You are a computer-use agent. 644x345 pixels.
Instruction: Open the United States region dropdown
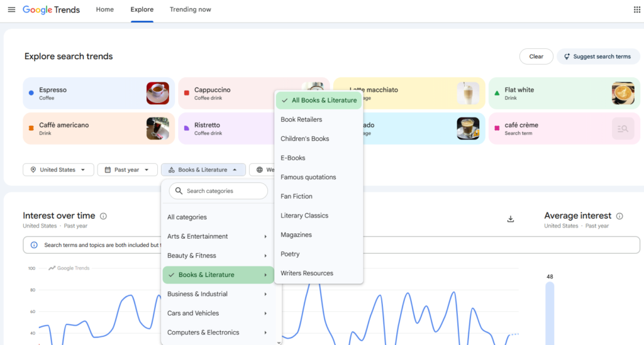point(58,170)
